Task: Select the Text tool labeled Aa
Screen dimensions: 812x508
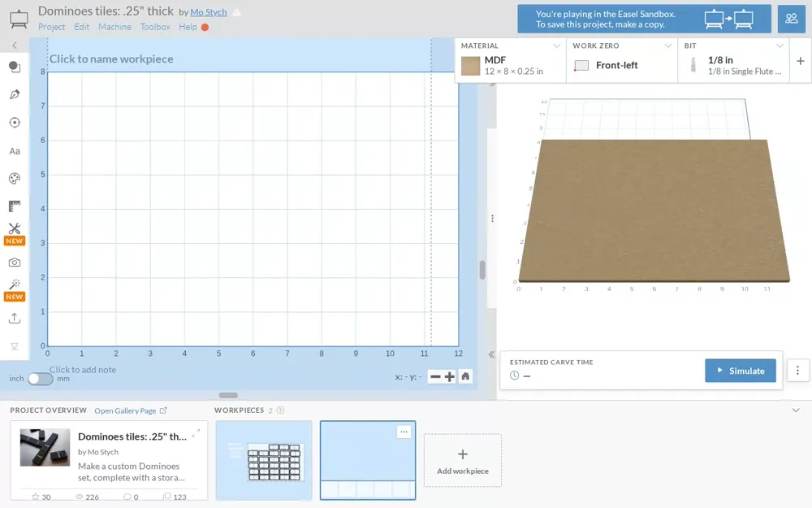Action: (x=15, y=151)
